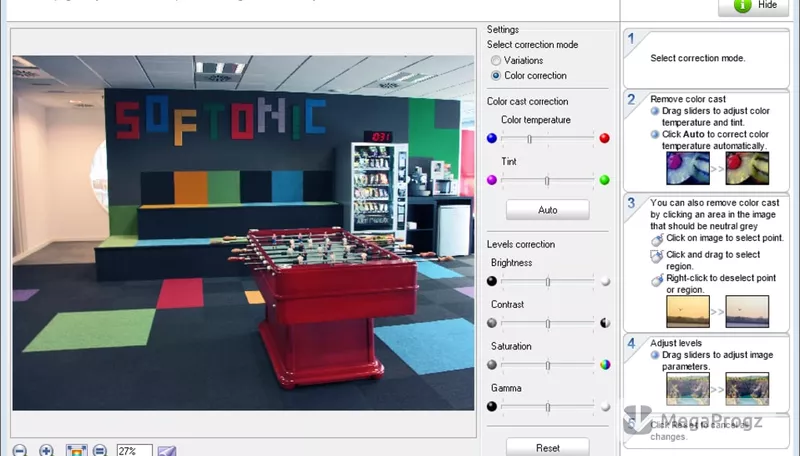Screen dimensions: 800x456
Task: Click the black dot of Brightness slider
Action: point(492,281)
